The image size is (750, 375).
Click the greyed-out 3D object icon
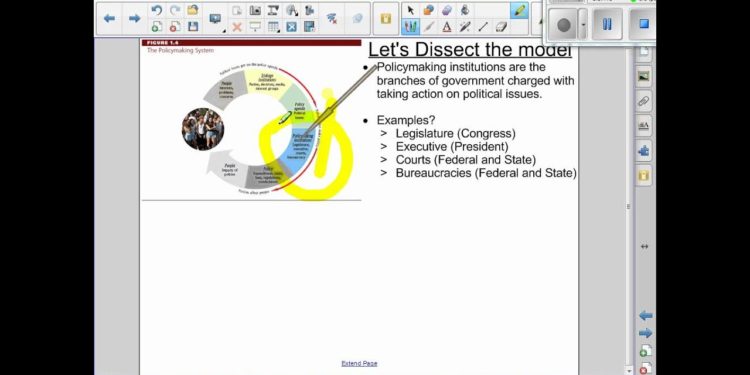(358, 19)
